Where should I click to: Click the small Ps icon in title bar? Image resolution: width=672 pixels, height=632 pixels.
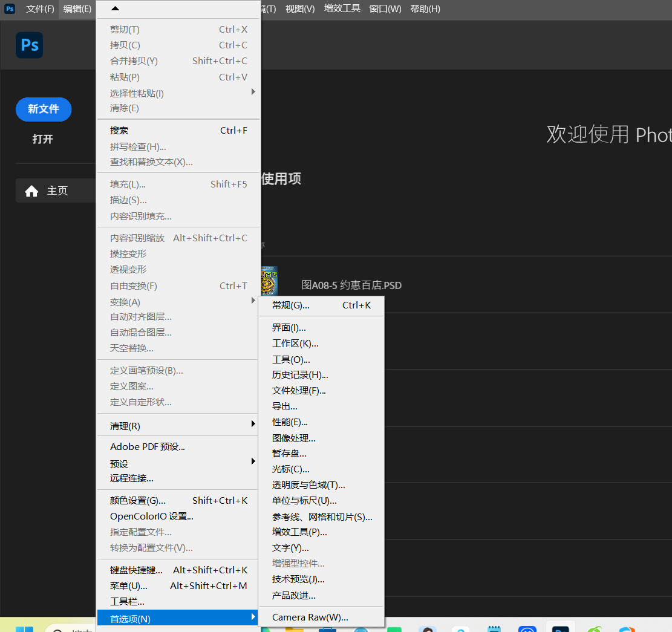click(10, 8)
